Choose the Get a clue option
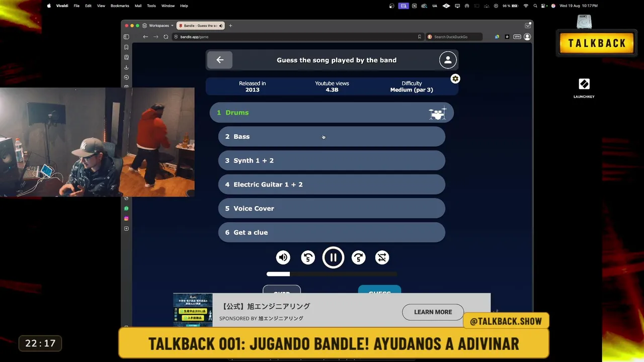 332,232
